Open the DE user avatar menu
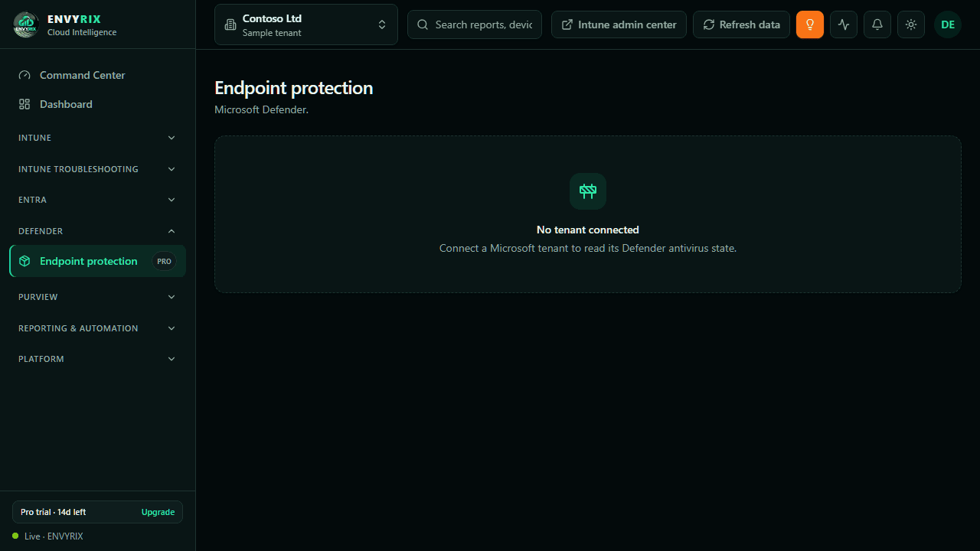Viewport: 980px width, 551px height. [948, 24]
